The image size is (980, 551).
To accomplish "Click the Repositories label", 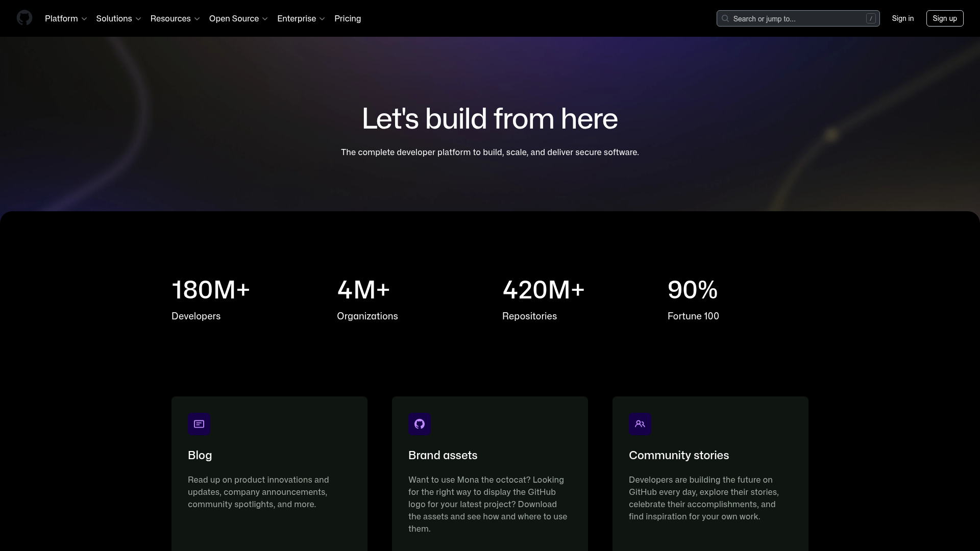I will (529, 316).
